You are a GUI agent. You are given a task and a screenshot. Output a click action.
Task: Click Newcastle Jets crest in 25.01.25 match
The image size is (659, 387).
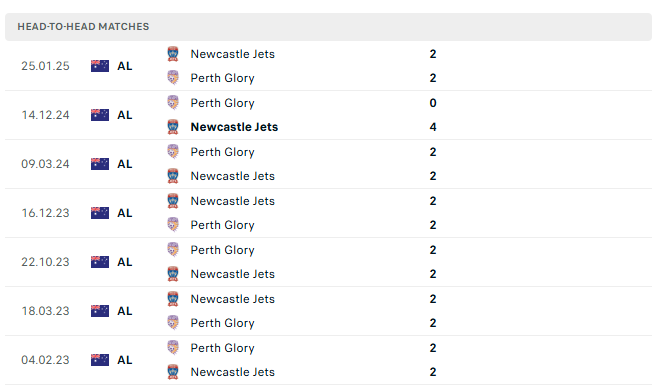pos(173,54)
